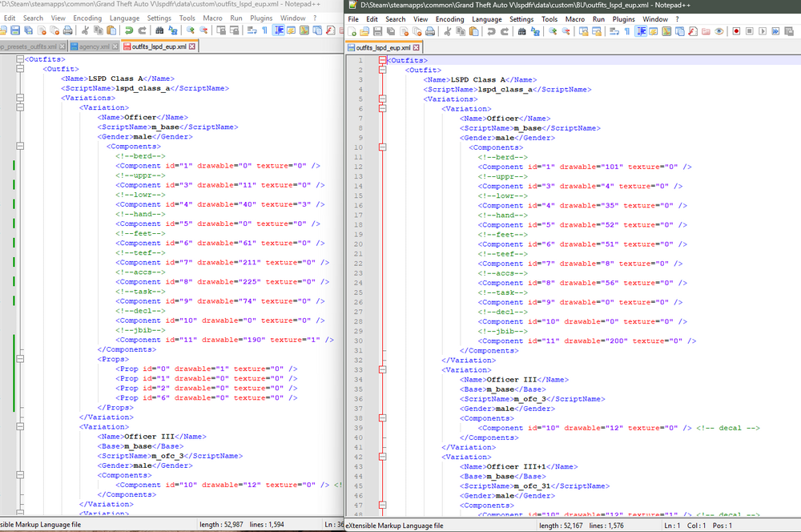Click Cut scissors icon in left window
Image resolution: width=801 pixels, height=532 pixels.
(x=85, y=30)
